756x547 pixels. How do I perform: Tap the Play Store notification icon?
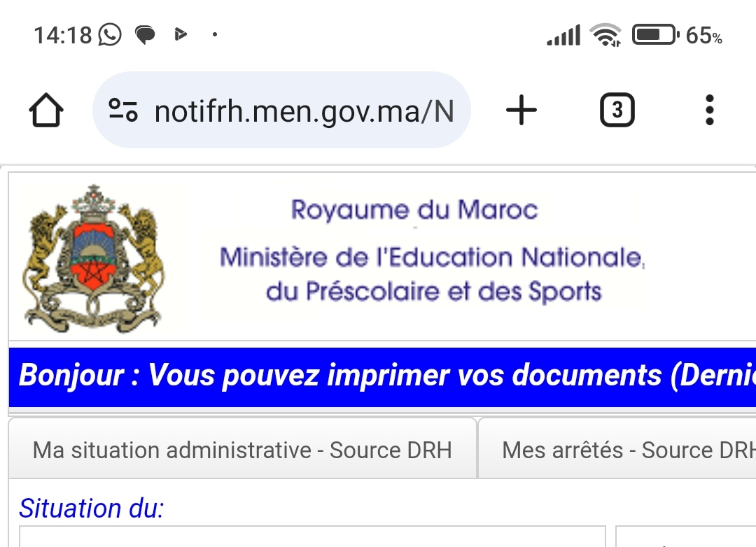pyautogui.click(x=181, y=34)
